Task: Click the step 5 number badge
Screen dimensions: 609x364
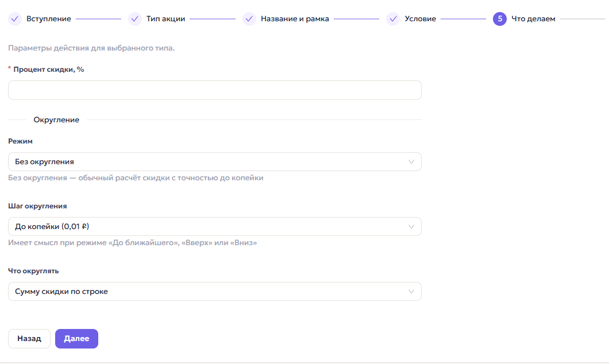Action: (x=500, y=18)
